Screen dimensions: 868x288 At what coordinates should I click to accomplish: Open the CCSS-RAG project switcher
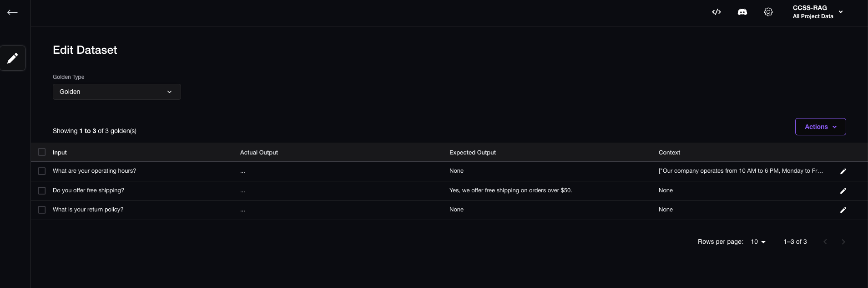point(818,12)
